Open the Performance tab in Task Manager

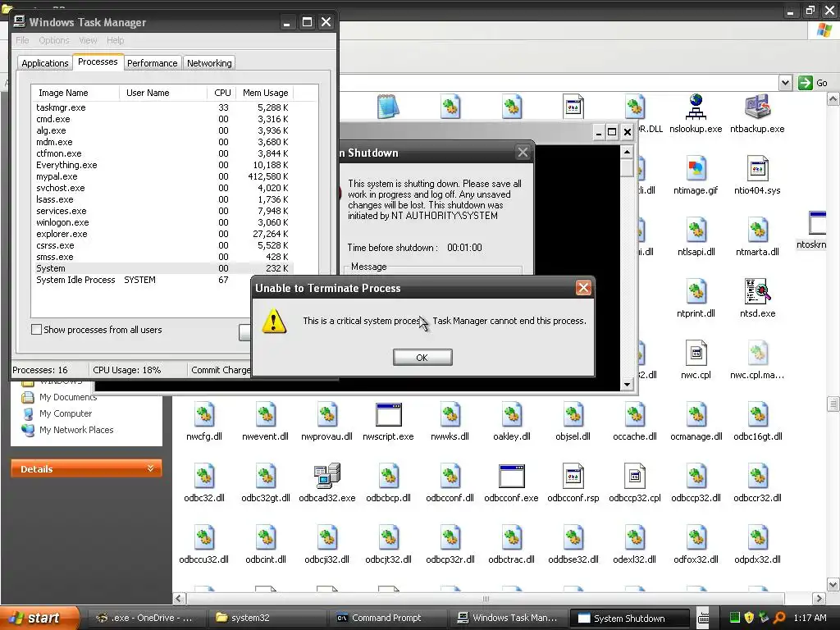click(152, 63)
